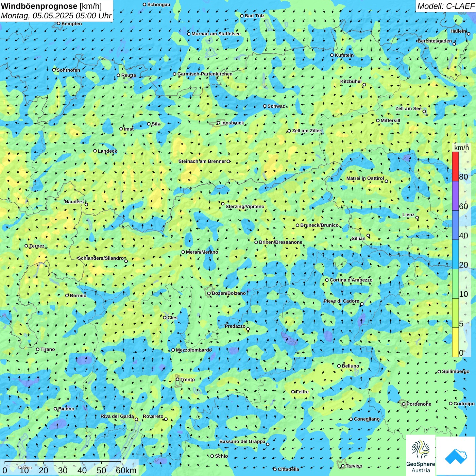This screenshot has width=476, height=476.
Task: Click the Modell: C-LAEF label
Action: pyautogui.click(x=445, y=6)
